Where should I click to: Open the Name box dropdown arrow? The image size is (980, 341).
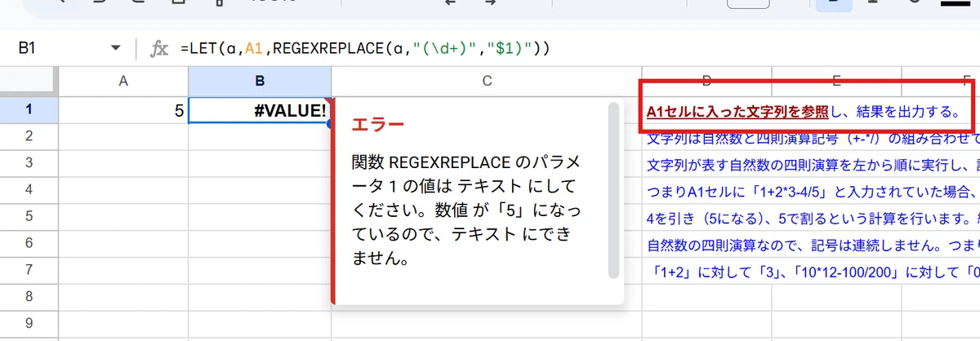[x=115, y=49]
